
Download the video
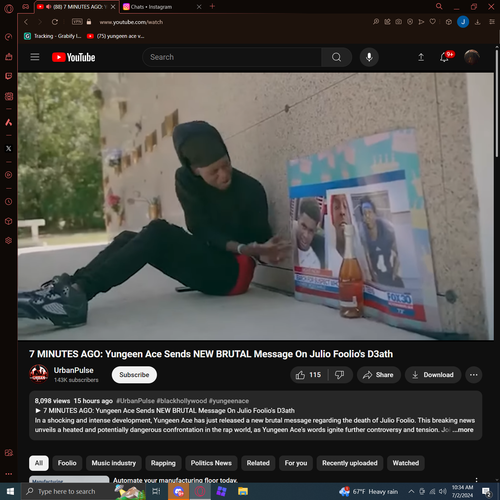point(433,375)
